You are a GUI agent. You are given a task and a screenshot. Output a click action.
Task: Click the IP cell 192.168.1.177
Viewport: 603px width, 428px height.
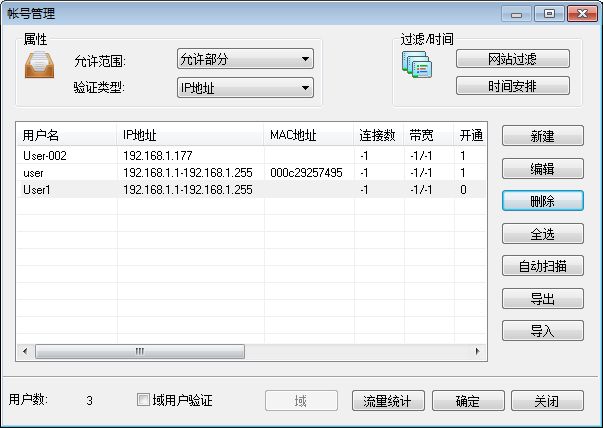tap(158, 155)
